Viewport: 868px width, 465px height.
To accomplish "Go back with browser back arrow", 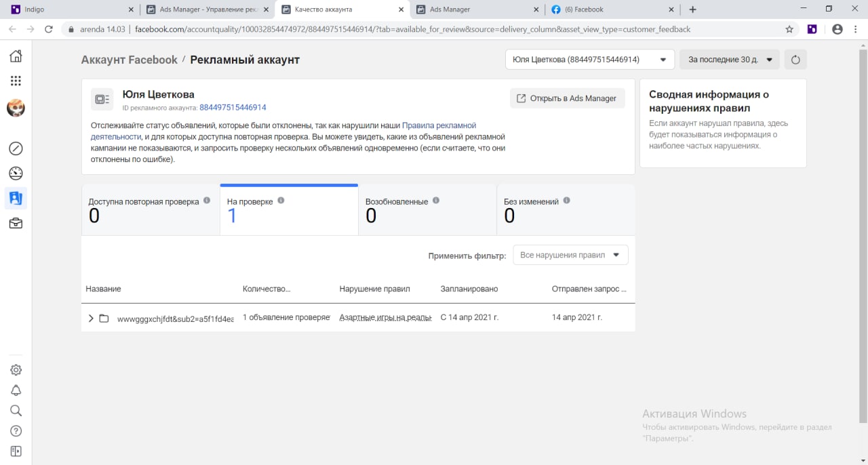I will click(x=12, y=29).
